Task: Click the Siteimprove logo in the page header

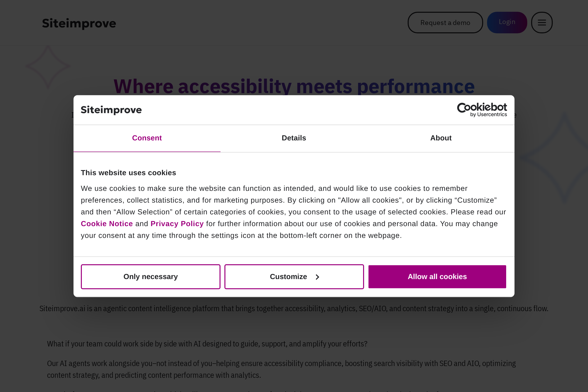Action: (79, 23)
